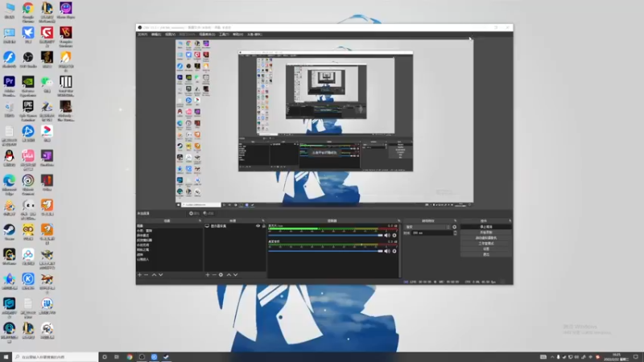Toggle the lock on the display capture source

[264, 226]
